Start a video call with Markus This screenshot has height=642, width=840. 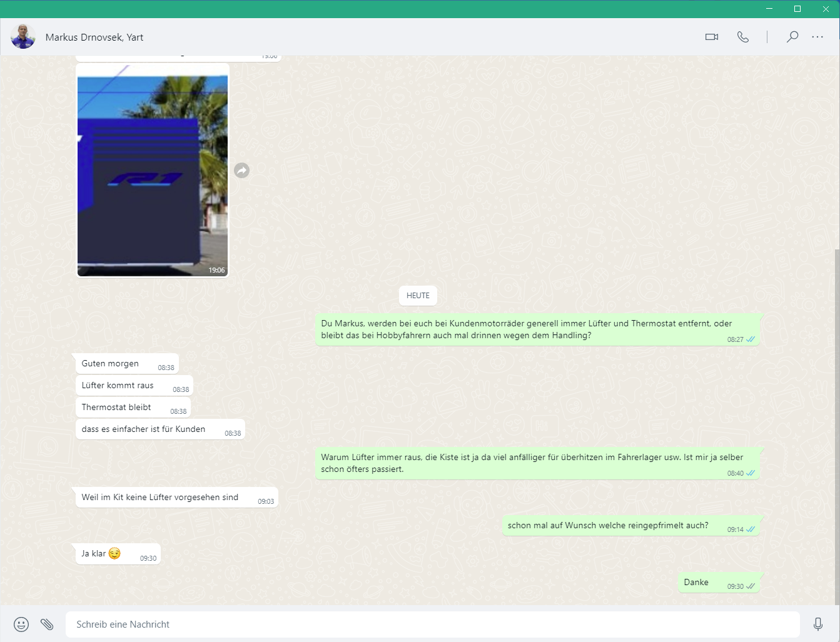711,37
